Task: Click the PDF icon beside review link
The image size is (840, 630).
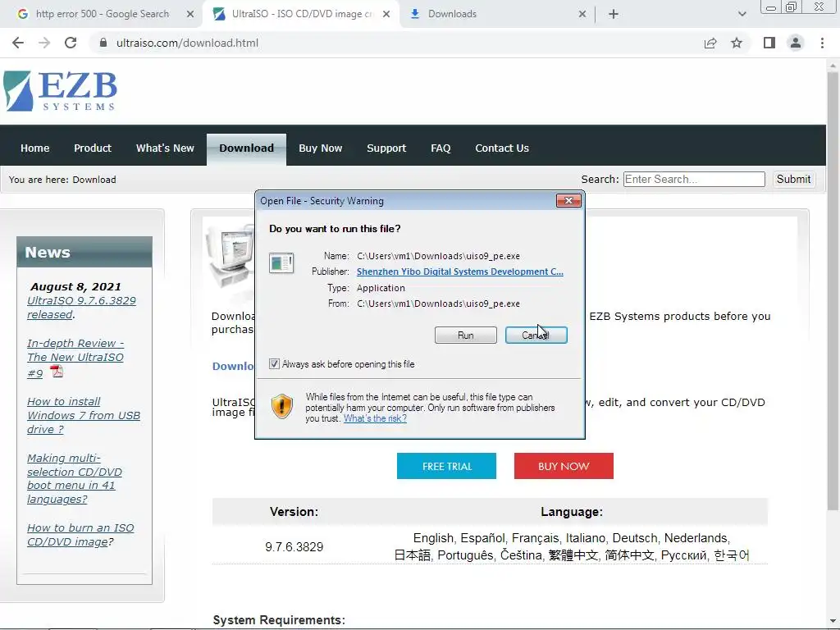Action: pos(57,372)
